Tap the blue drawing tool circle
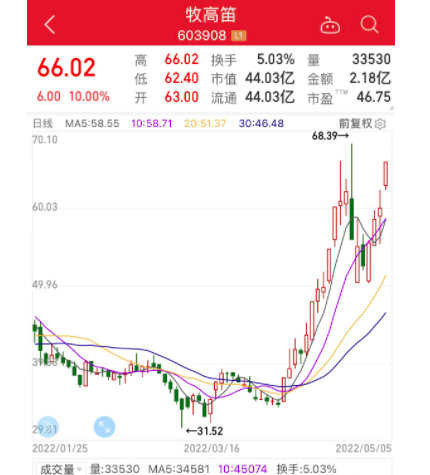This screenshot has width=430, height=475. pyautogui.click(x=48, y=427)
